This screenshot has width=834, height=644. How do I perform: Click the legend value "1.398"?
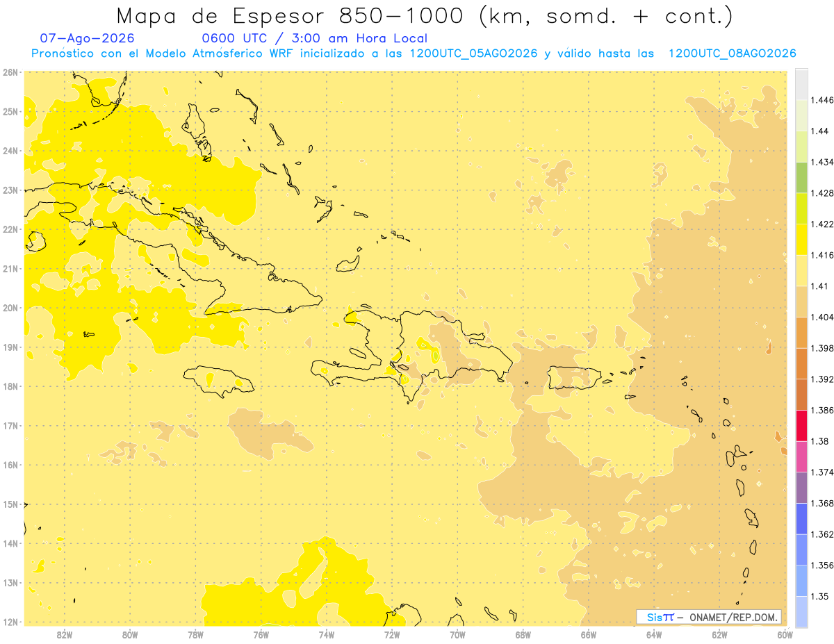click(x=822, y=348)
